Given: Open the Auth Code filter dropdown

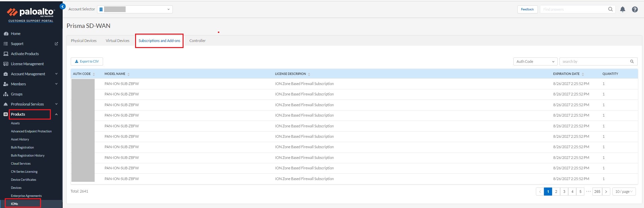Looking at the screenshot, I should [x=535, y=61].
